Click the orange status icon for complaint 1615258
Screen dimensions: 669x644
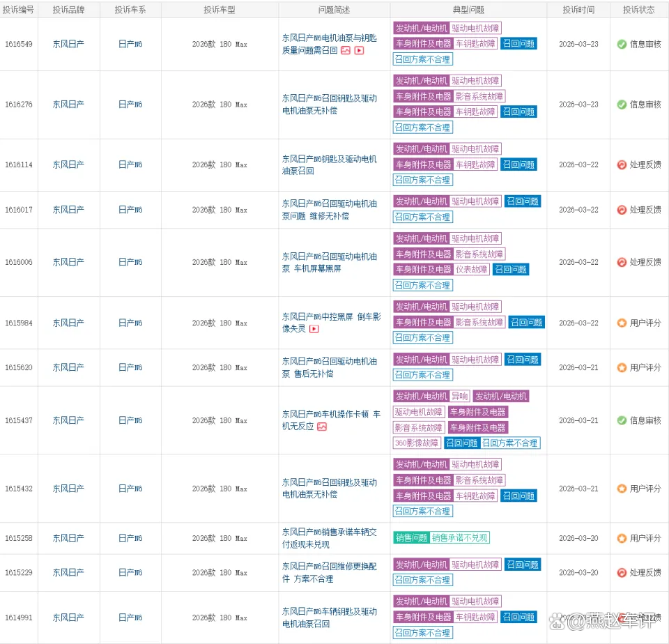click(622, 538)
